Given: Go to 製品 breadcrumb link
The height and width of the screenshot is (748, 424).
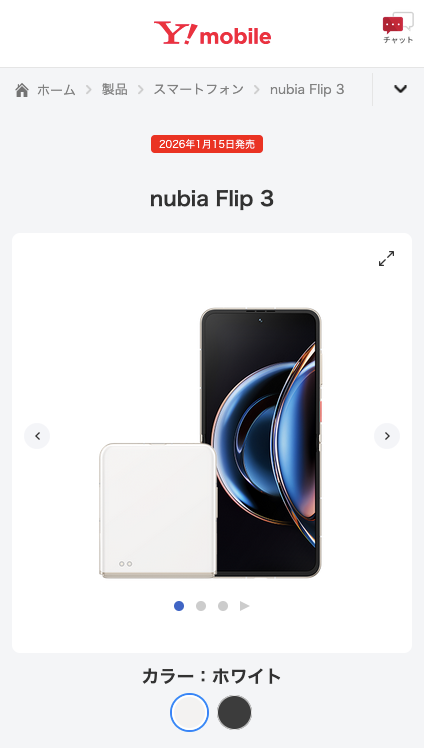Looking at the screenshot, I should pyautogui.click(x=114, y=89).
